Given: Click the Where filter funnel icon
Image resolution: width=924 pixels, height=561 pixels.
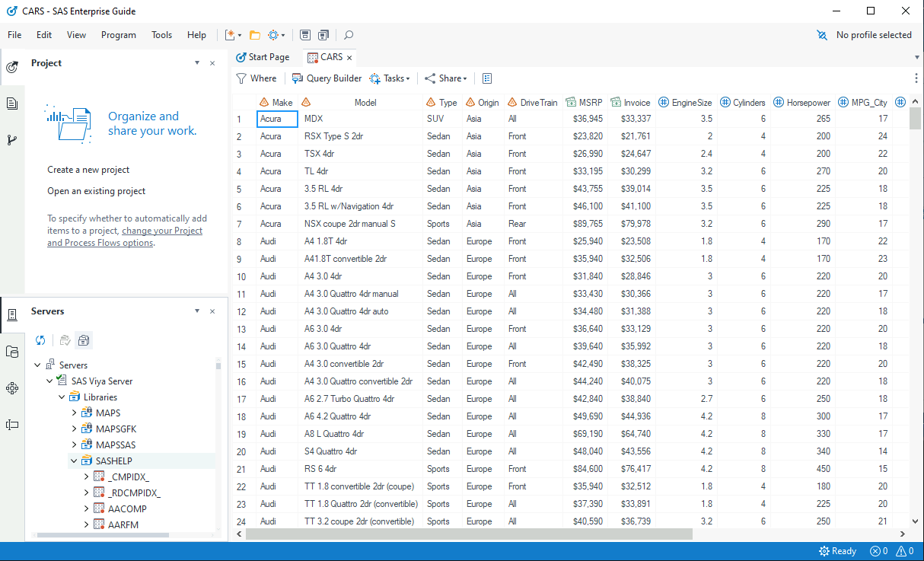Looking at the screenshot, I should pos(241,78).
